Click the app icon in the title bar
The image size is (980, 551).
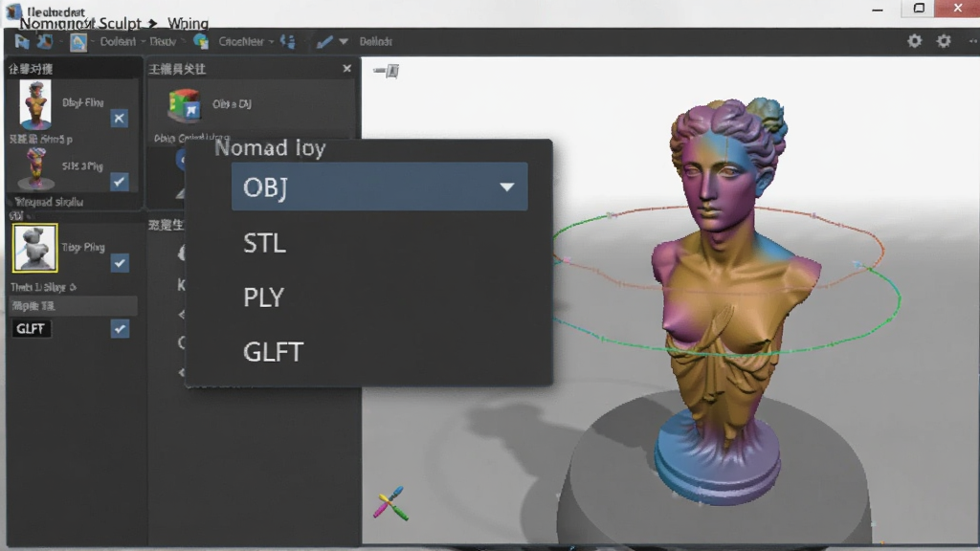point(13,11)
